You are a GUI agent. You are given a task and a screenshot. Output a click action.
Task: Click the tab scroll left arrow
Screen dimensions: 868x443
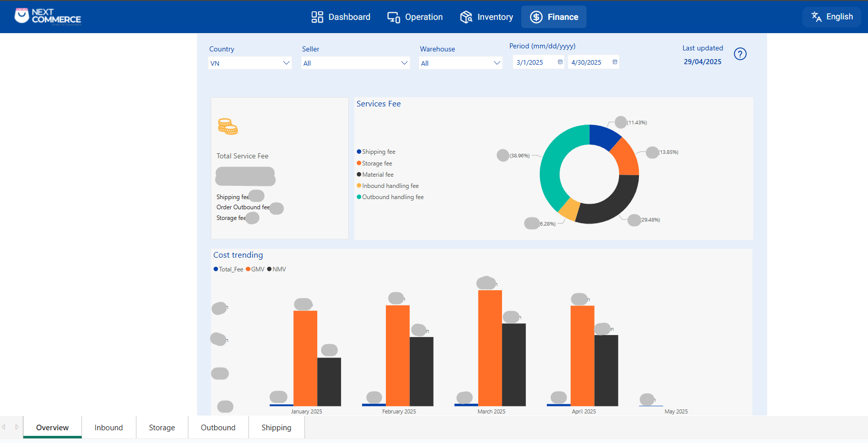coord(4,427)
